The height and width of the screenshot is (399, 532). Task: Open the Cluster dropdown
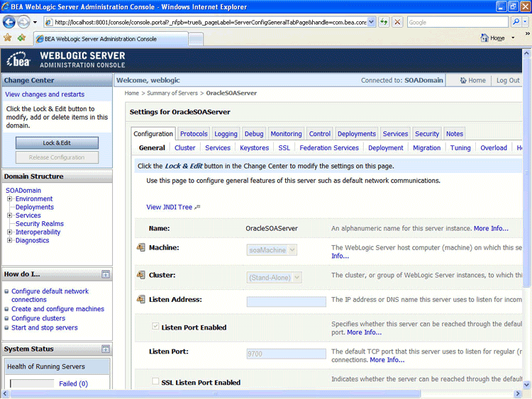tap(274, 277)
